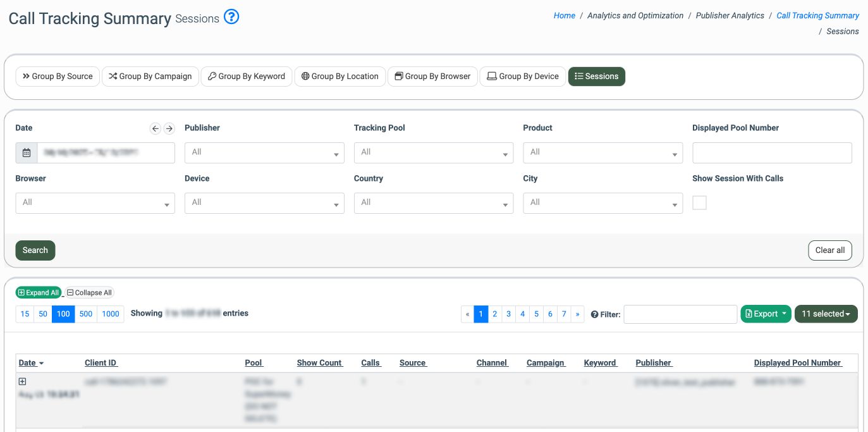Go to next date range arrow

click(169, 128)
